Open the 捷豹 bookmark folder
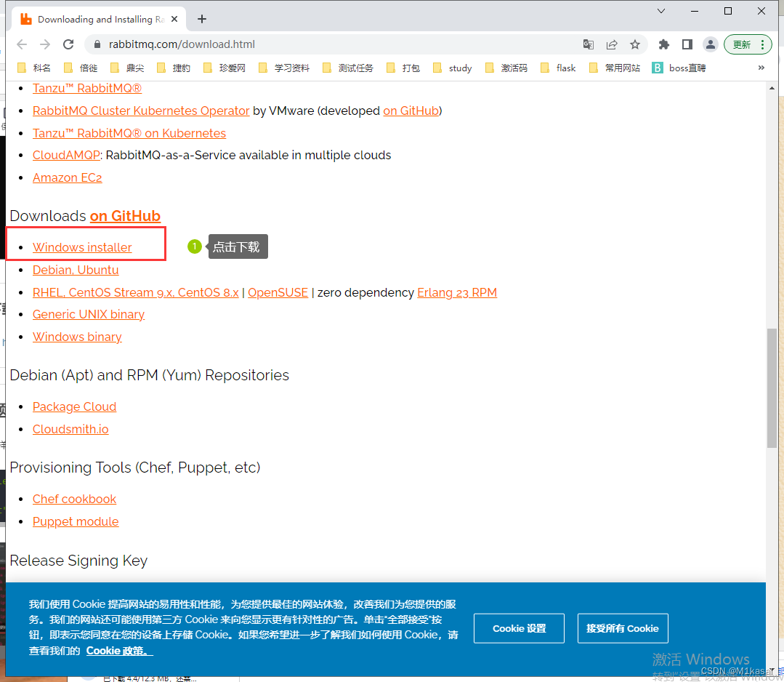Viewport: 784px width, 682px height. coord(174,68)
